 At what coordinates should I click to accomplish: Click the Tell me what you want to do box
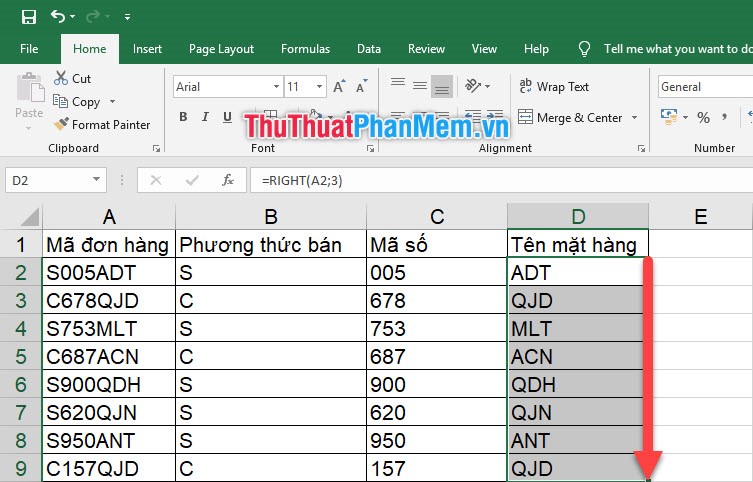(665, 49)
